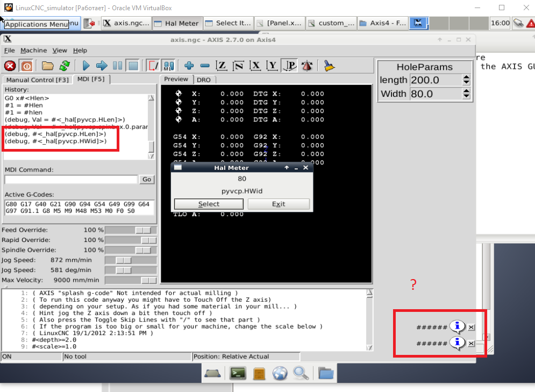535x392 pixels.
Task: Switch to Hal Meter taskbar window
Action: point(177,23)
